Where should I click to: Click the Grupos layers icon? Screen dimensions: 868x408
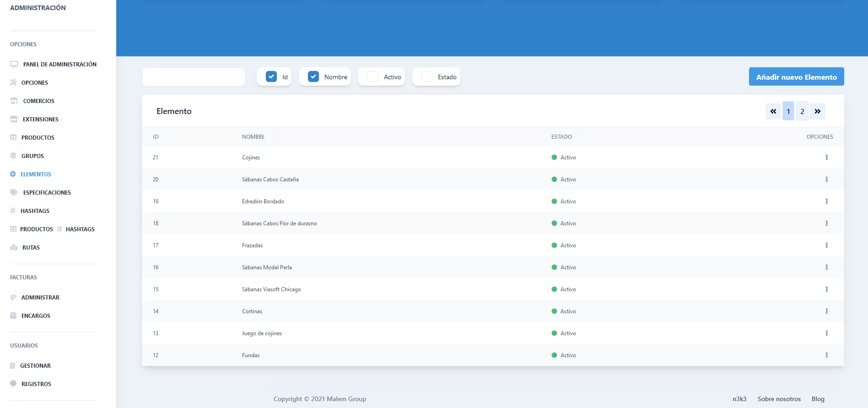coord(13,156)
